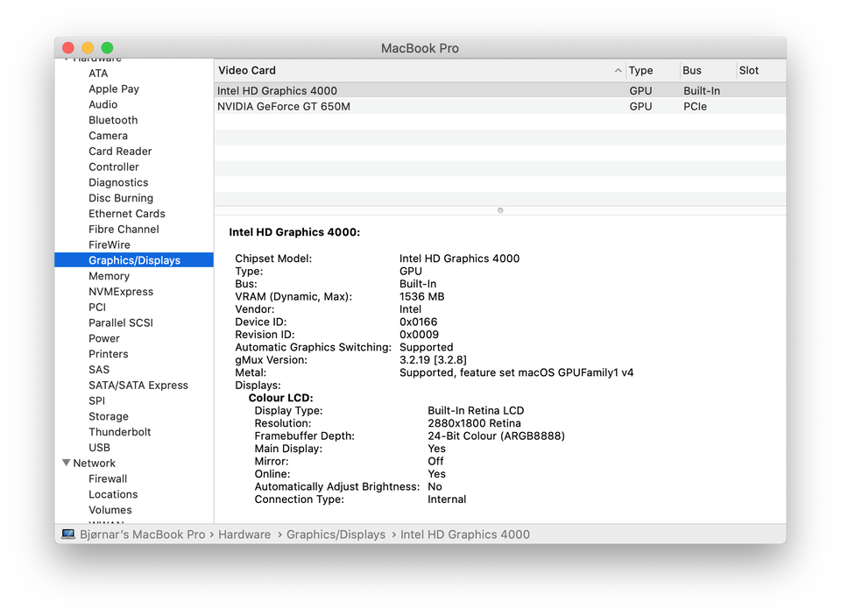This screenshot has width=841, height=616.
Task: Open Volumes under Network
Action: coord(110,509)
